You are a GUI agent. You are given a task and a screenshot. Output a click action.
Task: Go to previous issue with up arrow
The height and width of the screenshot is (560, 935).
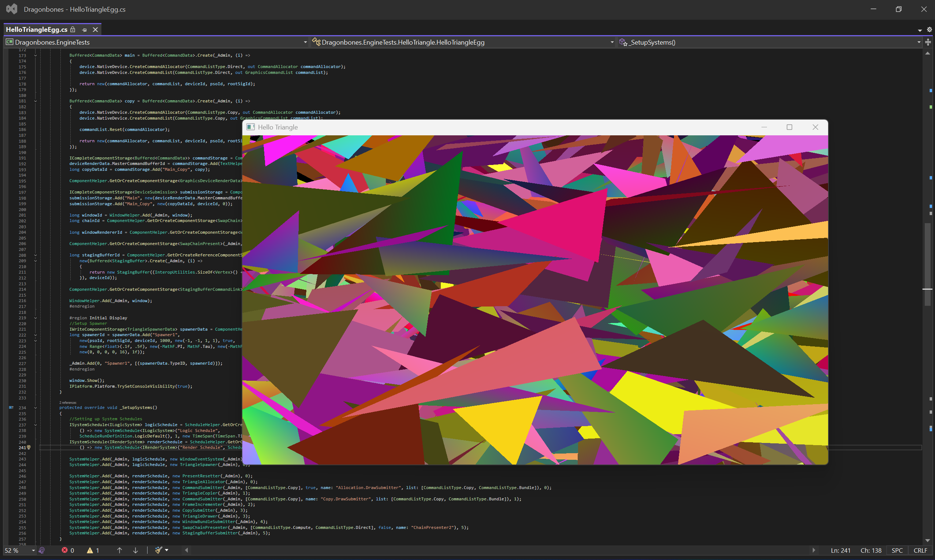119,550
